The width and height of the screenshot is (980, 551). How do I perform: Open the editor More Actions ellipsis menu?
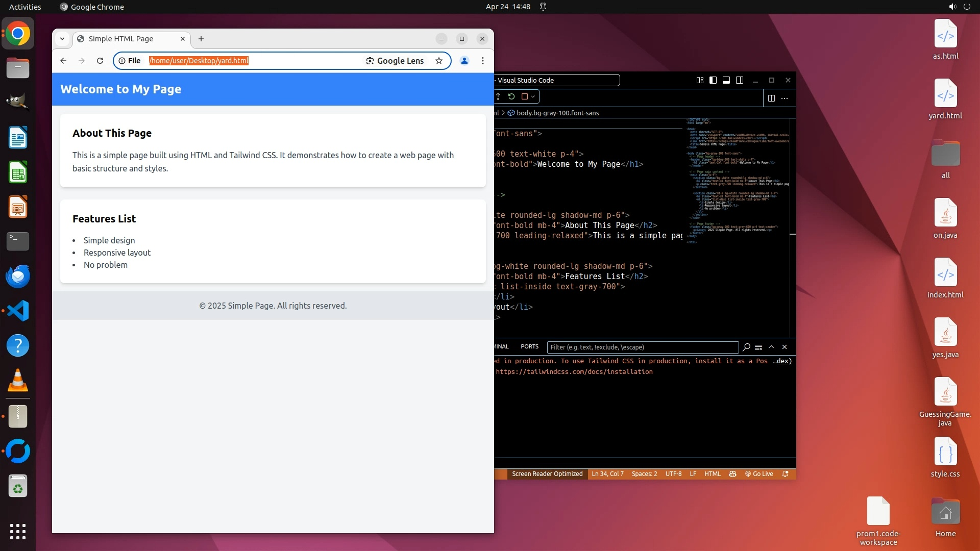[785, 98]
